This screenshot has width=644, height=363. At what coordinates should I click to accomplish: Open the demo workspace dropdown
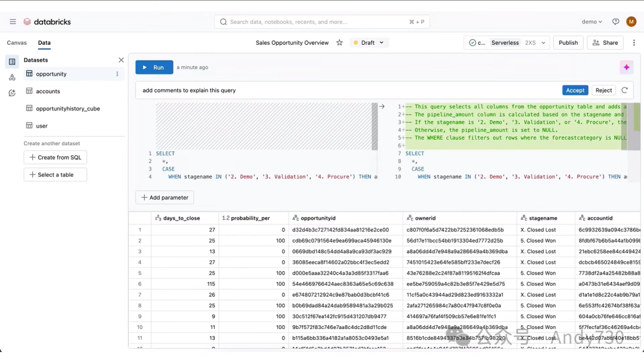pyautogui.click(x=592, y=22)
